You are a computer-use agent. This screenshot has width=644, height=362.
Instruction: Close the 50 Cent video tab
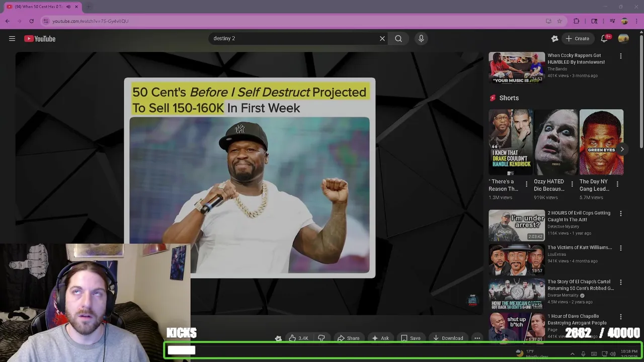(76, 7)
